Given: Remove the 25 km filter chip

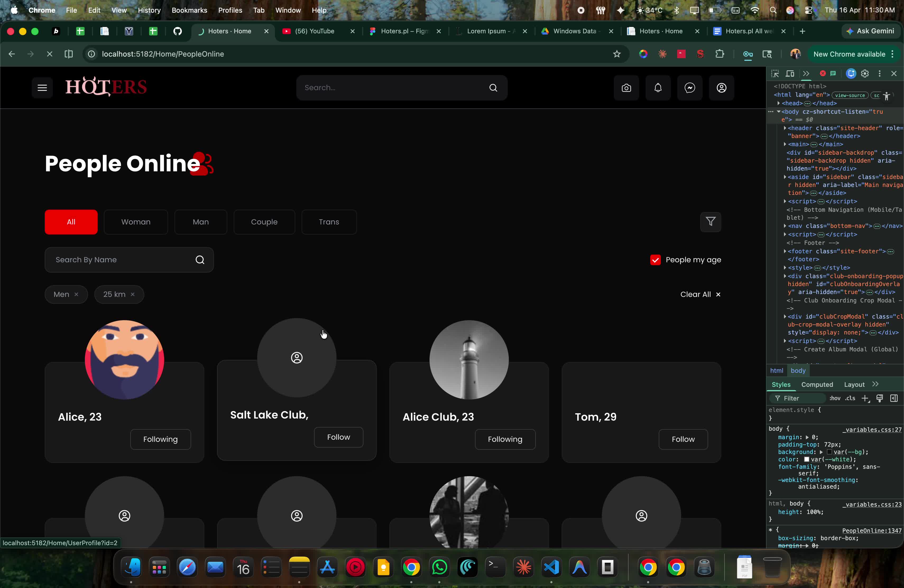Looking at the screenshot, I should pos(133,294).
